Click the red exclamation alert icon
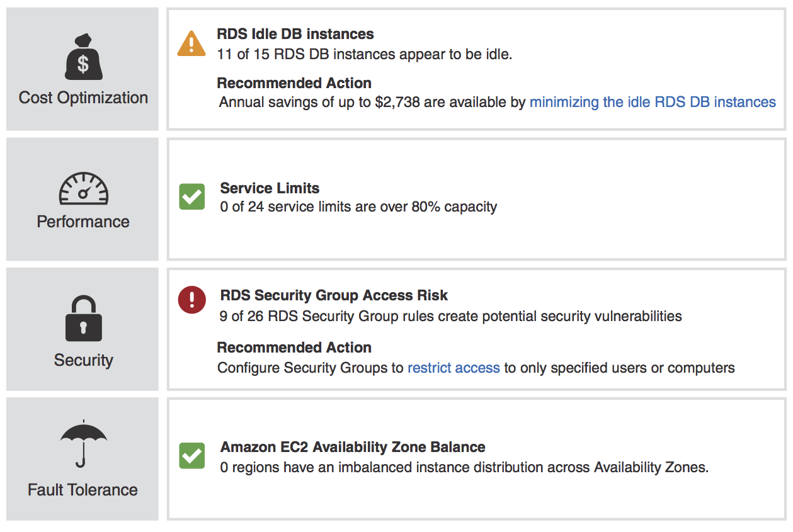 pos(192,300)
